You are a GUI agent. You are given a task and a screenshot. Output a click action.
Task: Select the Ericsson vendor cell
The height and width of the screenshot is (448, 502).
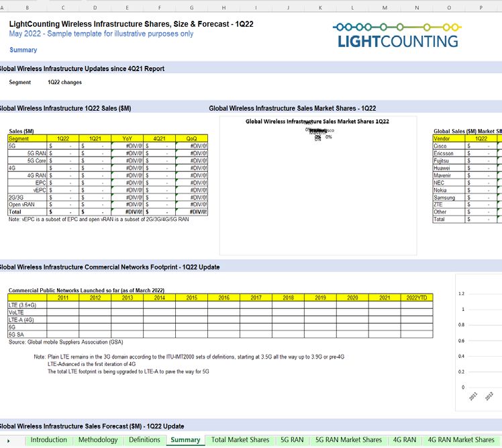(448, 153)
